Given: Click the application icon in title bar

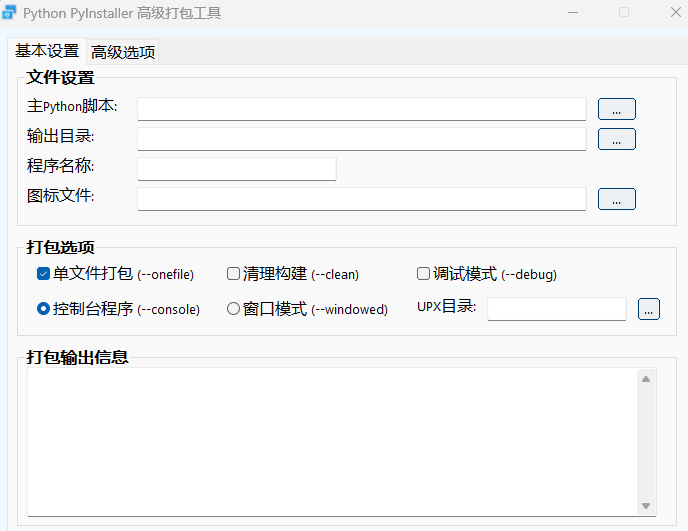Looking at the screenshot, I should pos(9,13).
